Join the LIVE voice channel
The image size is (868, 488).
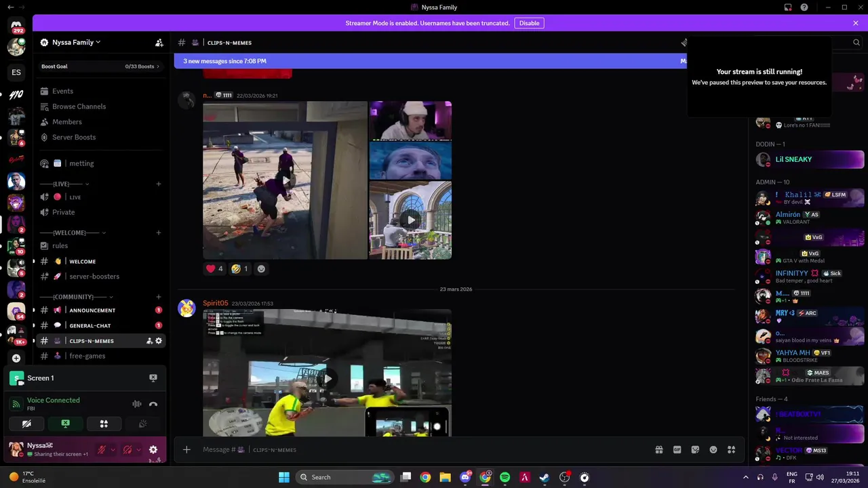click(100, 197)
